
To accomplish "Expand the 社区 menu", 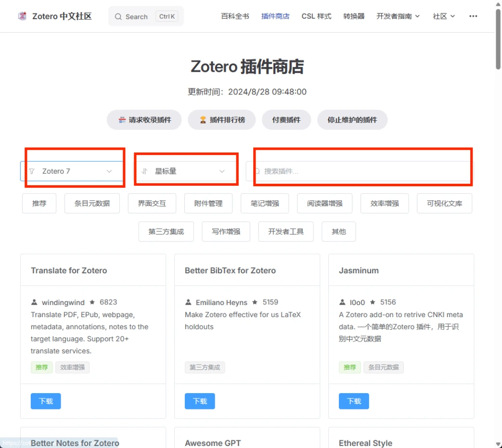I will (444, 16).
